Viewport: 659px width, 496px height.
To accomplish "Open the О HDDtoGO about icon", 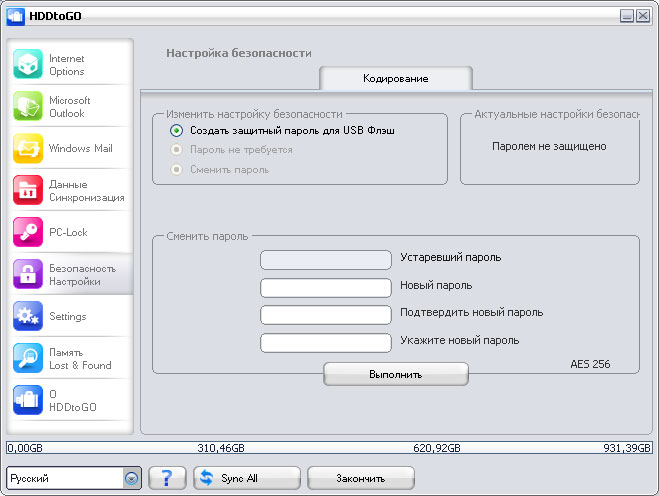I will pos(28,400).
